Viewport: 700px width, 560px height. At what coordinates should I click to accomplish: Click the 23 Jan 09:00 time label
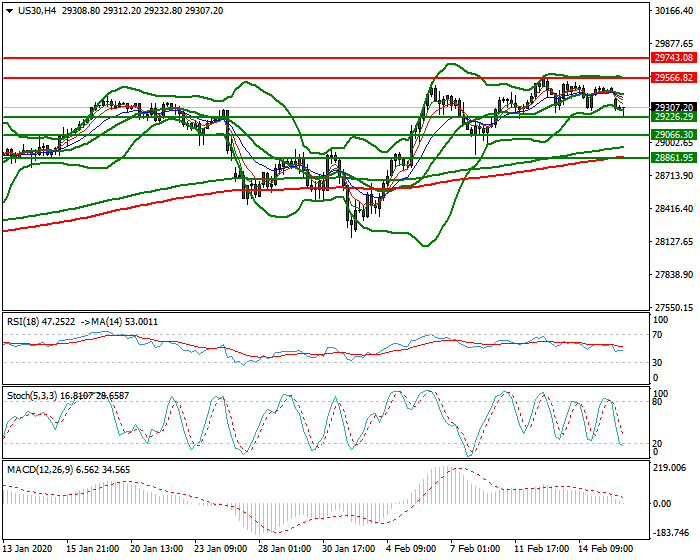tap(221, 549)
